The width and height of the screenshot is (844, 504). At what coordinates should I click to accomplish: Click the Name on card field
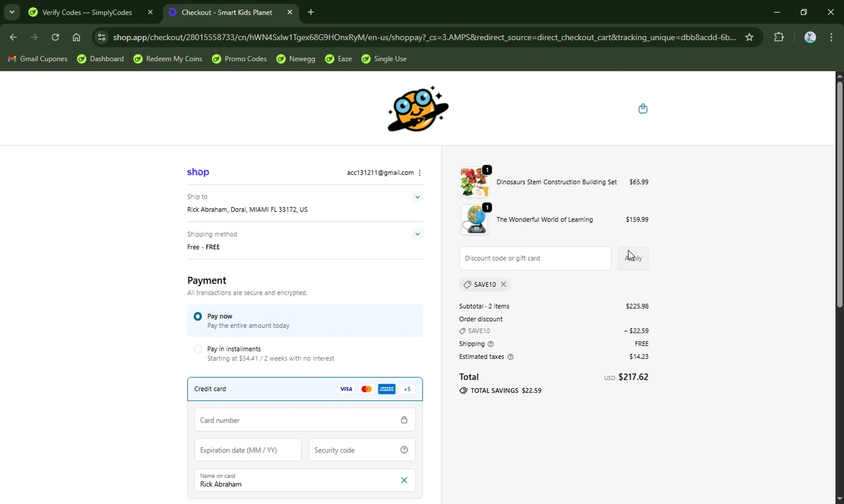pyautogui.click(x=305, y=480)
